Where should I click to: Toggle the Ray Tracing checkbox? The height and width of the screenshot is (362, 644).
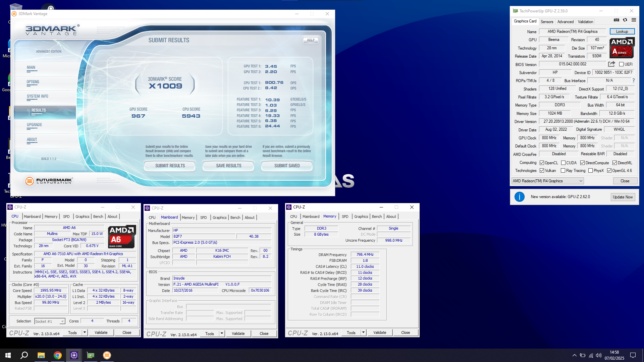coord(563,171)
